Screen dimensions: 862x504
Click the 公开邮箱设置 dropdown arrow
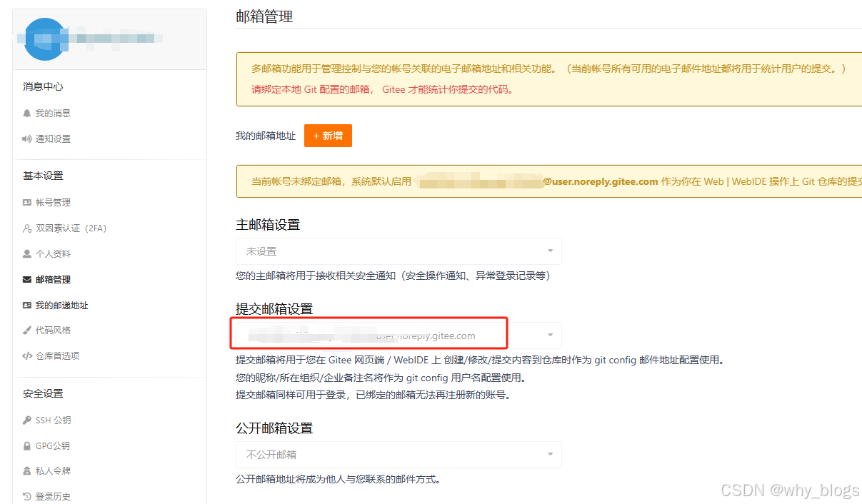point(550,455)
